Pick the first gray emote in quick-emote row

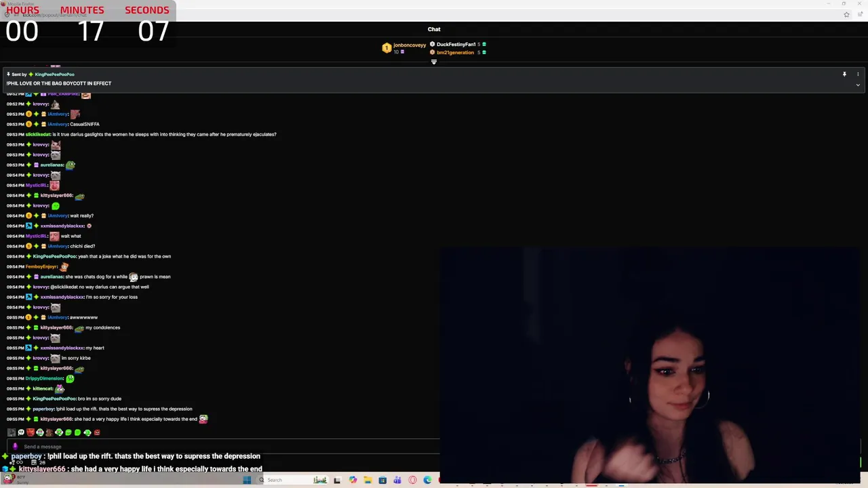tap(12, 432)
